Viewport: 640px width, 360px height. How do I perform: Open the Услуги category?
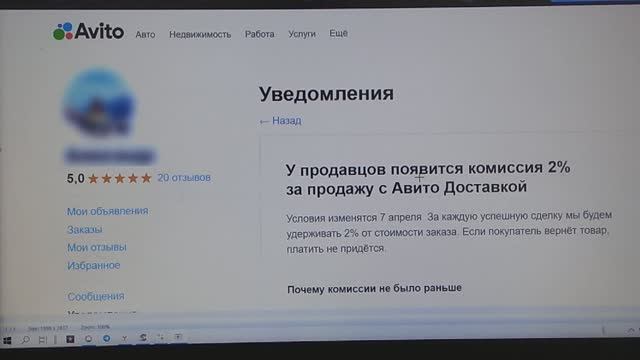point(302,34)
